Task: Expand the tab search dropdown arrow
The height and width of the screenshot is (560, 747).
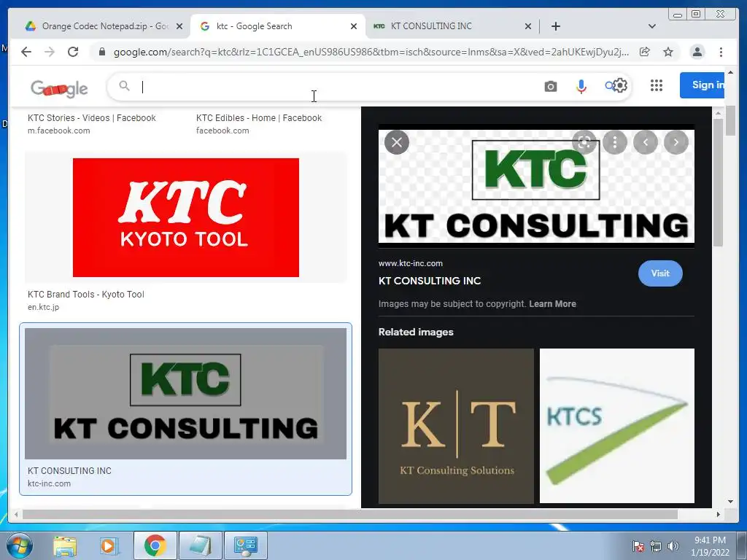Action: click(x=651, y=26)
